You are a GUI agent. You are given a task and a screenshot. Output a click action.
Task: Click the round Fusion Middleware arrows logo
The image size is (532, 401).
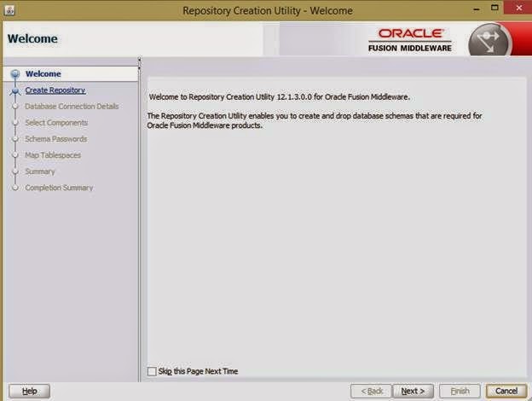(489, 41)
